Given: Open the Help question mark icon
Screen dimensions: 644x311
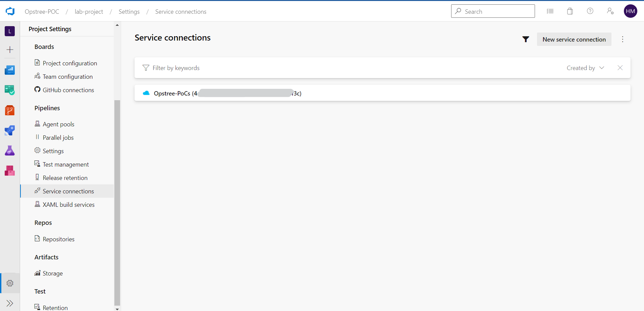Looking at the screenshot, I should pyautogui.click(x=590, y=11).
